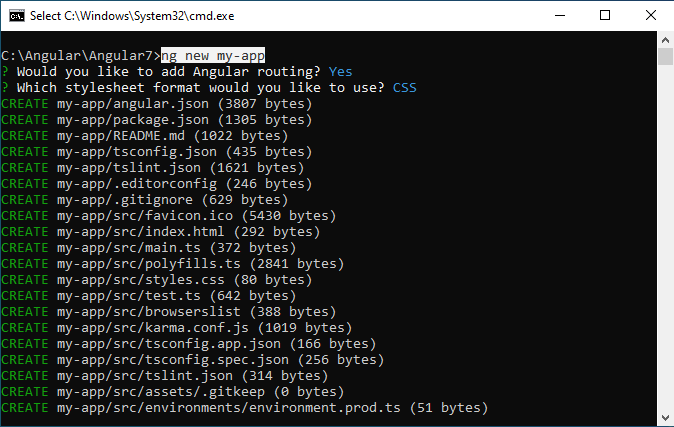Click the 'my-app/src/polyfills.ts' line
674x427 pixels.
tap(172, 264)
